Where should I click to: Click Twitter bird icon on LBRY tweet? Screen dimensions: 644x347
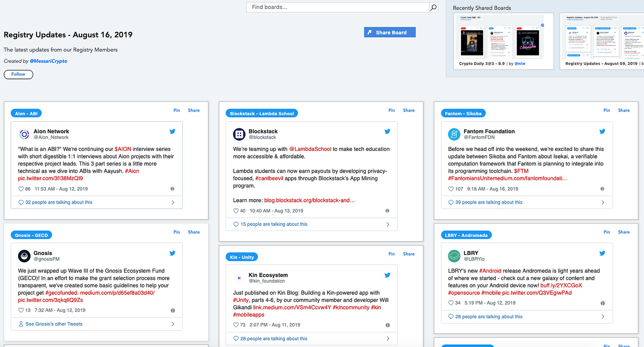pyautogui.click(x=602, y=253)
